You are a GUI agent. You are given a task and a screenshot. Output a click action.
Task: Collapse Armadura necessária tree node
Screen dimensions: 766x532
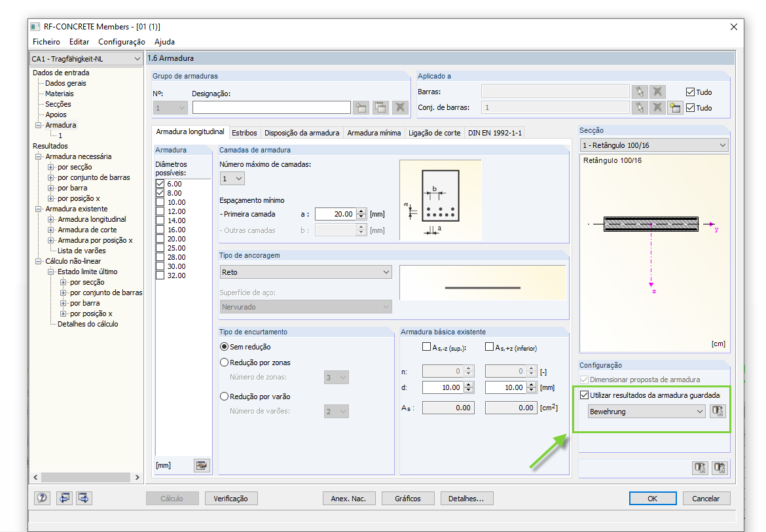tap(38, 156)
